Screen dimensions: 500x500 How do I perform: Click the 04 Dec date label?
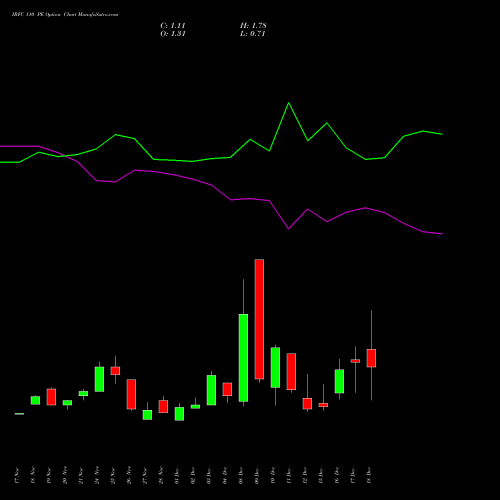(225, 476)
